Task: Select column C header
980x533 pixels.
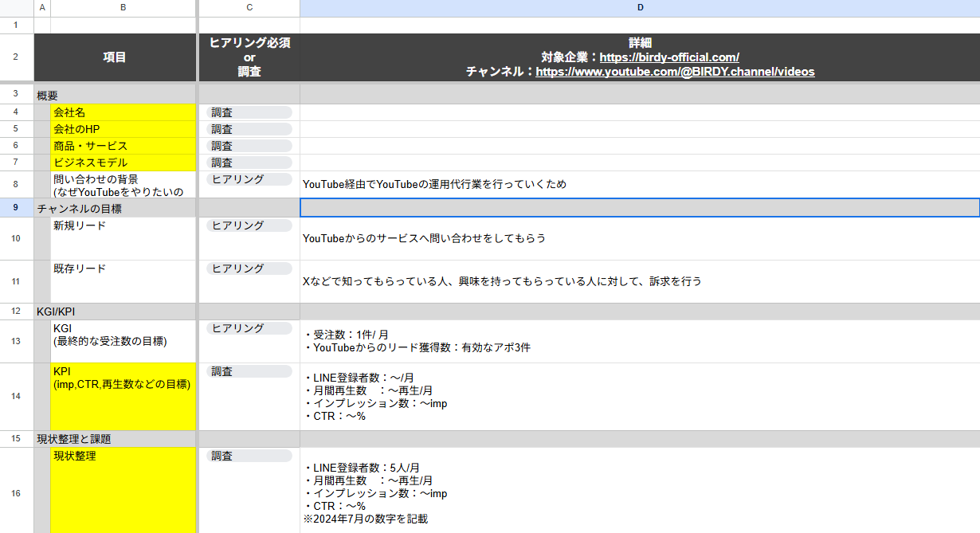Action: 249,8
